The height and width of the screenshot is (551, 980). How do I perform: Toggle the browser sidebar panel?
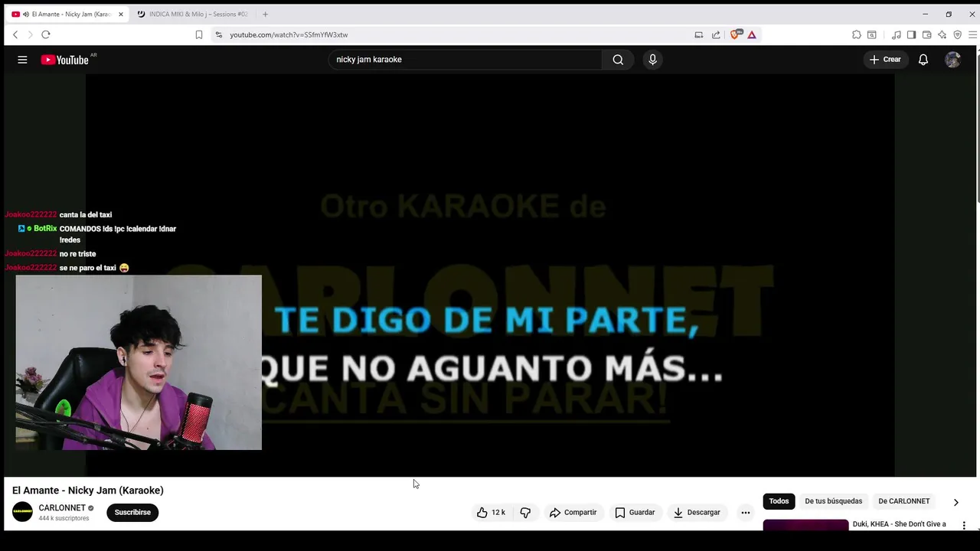pyautogui.click(x=911, y=34)
